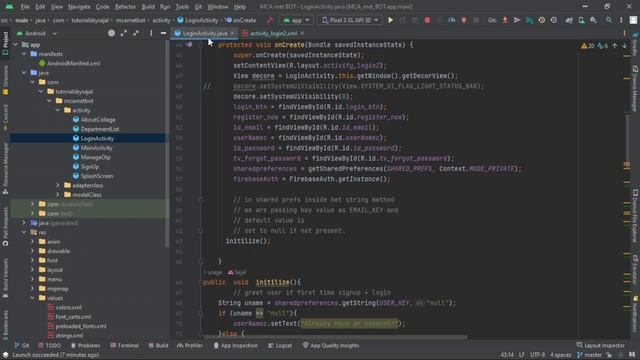The width and height of the screenshot is (640, 360).
Task: Expand the layout folder
Action: [33, 270]
